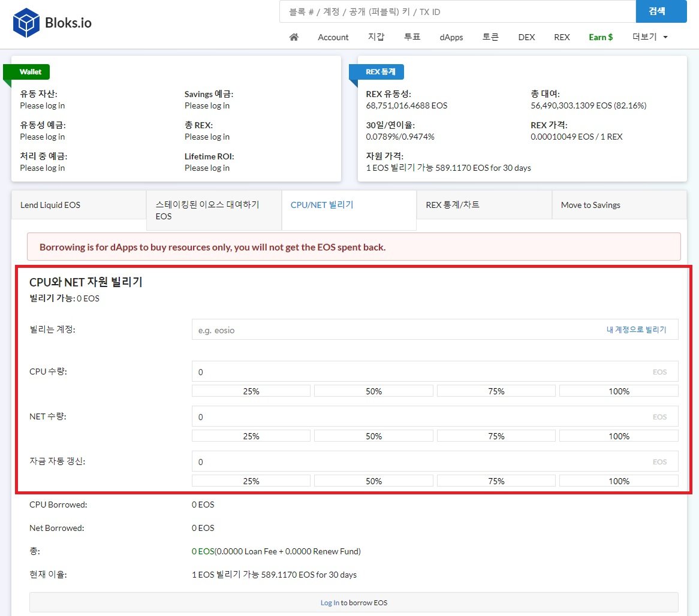Expand the 더보기 dropdown menu
The image size is (699, 616).
[x=650, y=37]
